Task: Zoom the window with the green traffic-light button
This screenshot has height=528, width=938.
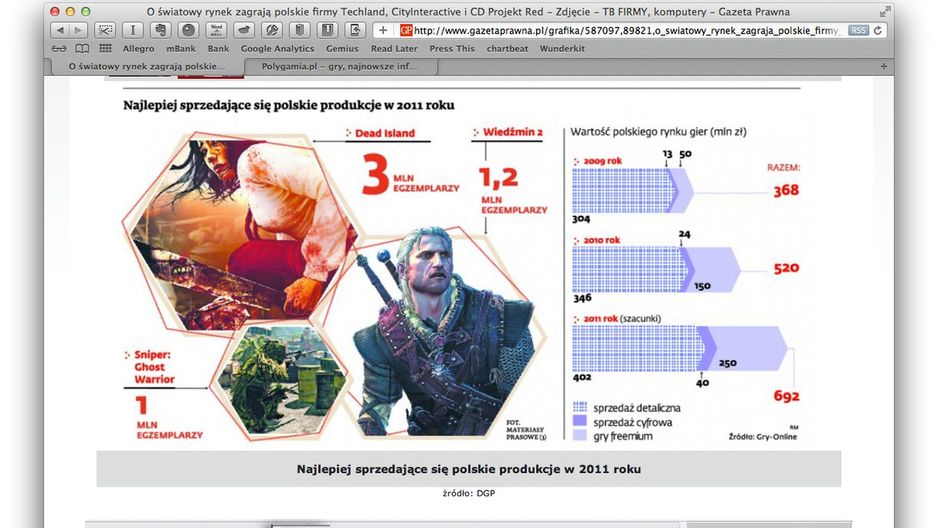Action: 86,11
